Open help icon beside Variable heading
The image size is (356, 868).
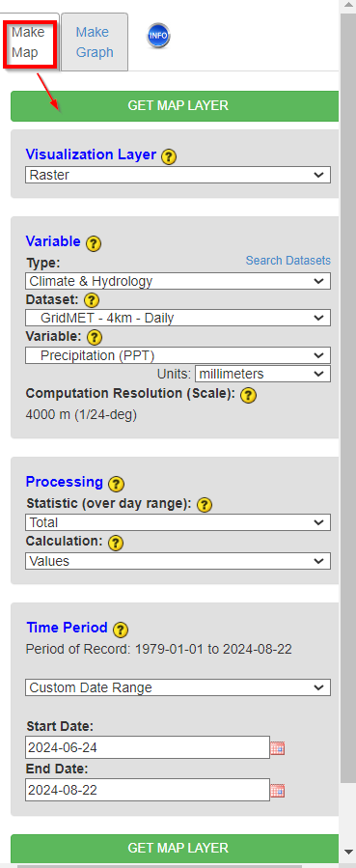(x=94, y=243)
